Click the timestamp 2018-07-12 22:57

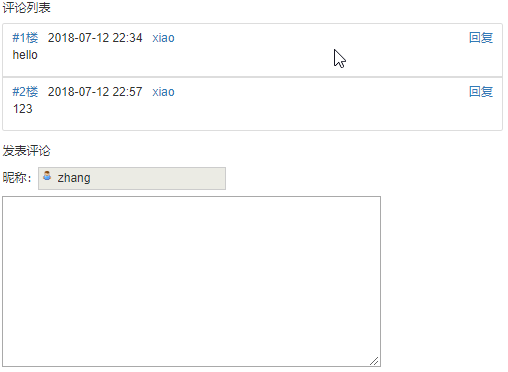(95, 92)
